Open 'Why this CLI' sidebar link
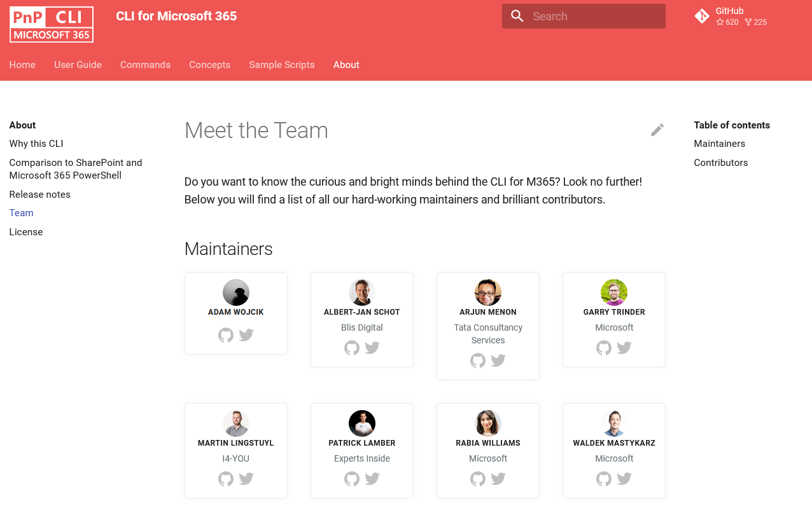 [36, 144]
